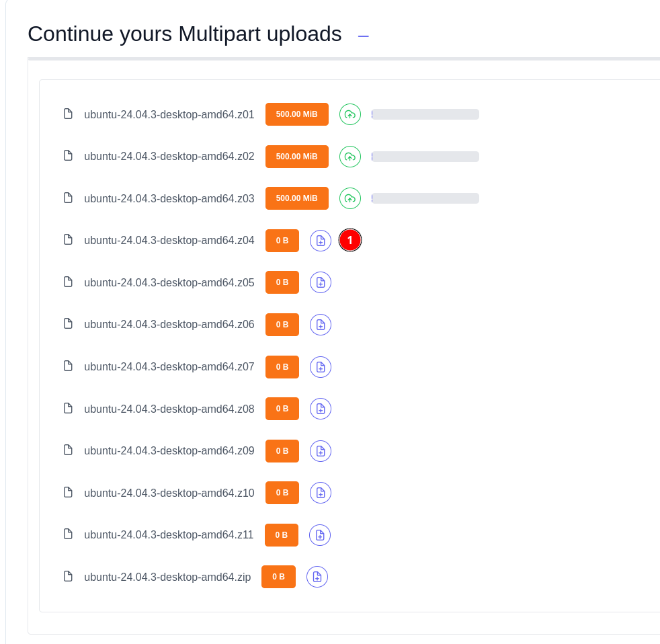Choose file for z05 part
660x644 pixels.
coord(321,282)
